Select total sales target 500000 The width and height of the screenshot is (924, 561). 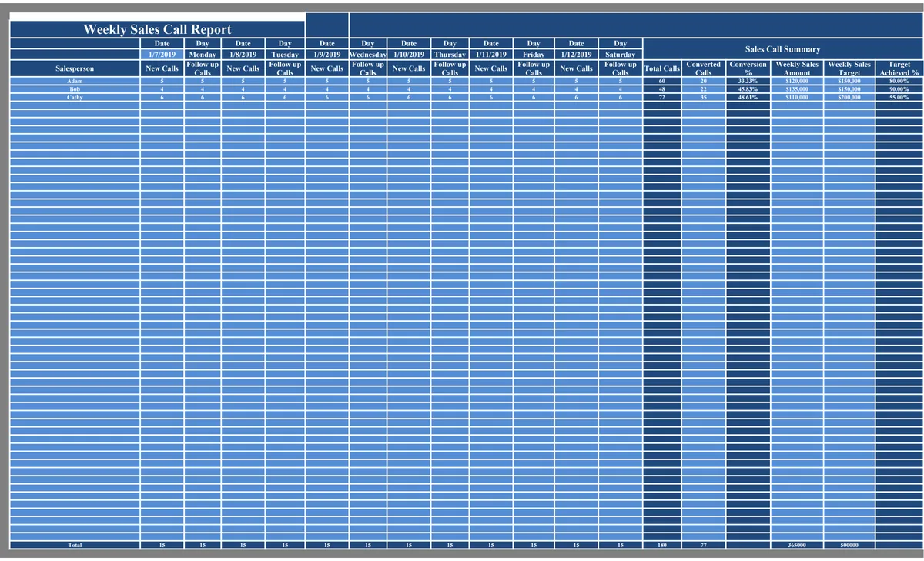click(x=849, y=545)
